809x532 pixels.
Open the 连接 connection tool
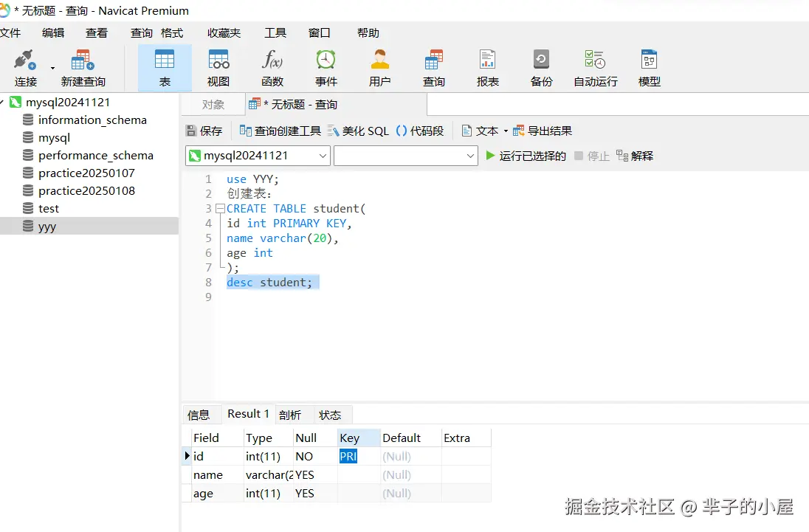25,68
